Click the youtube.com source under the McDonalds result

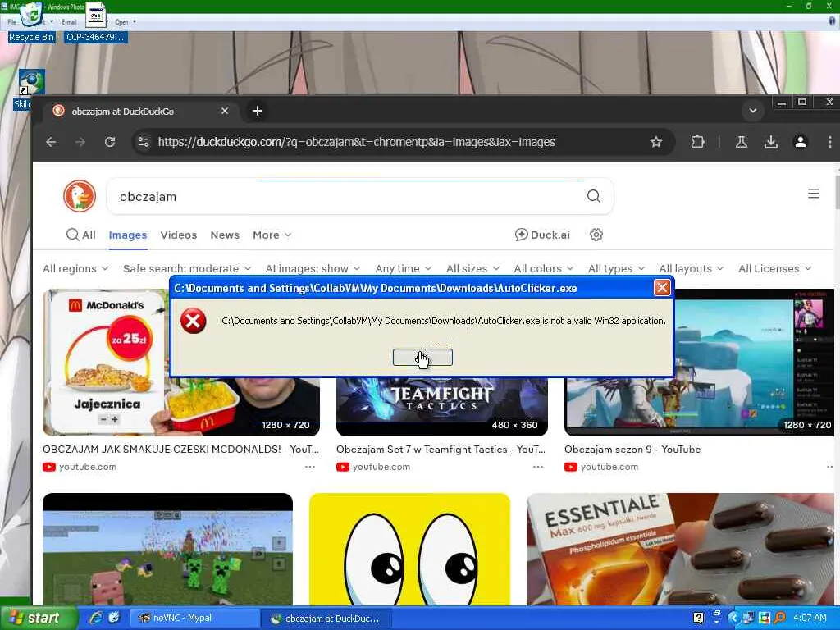pos(80,467)
